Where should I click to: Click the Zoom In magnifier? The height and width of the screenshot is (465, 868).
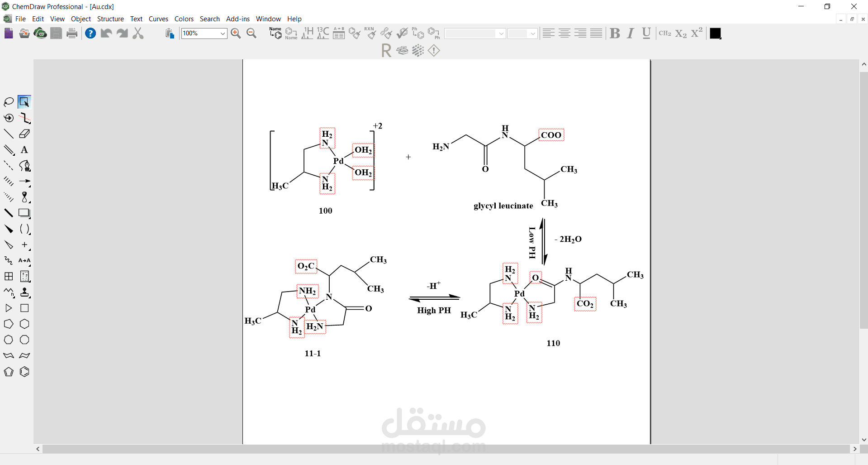pyautogui.click(x=236, y=33)
